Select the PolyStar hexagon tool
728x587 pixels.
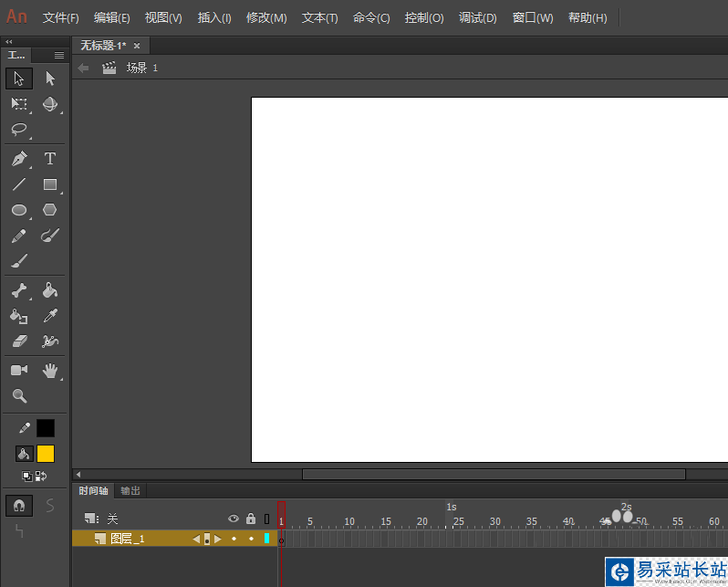click(50, 210)
